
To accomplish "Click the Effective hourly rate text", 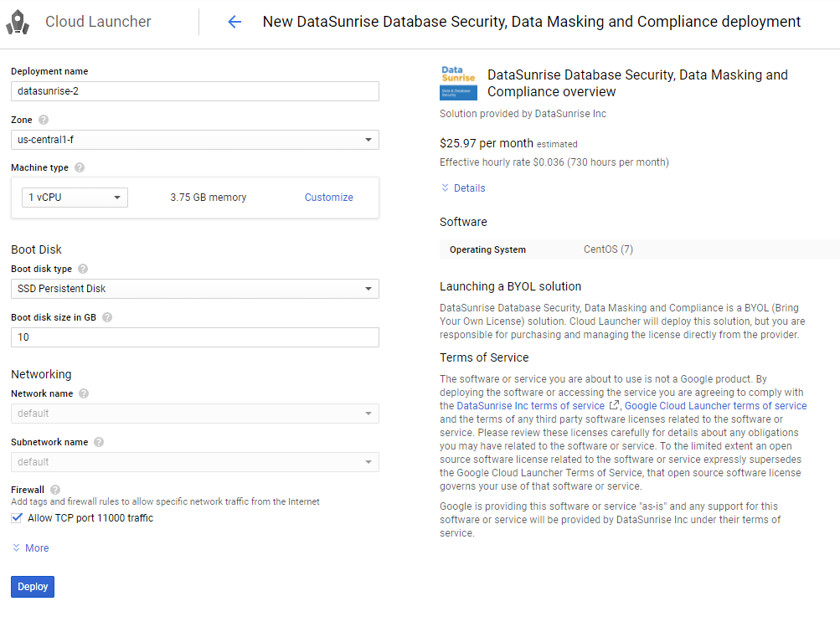I will click(x=554, y=162).
